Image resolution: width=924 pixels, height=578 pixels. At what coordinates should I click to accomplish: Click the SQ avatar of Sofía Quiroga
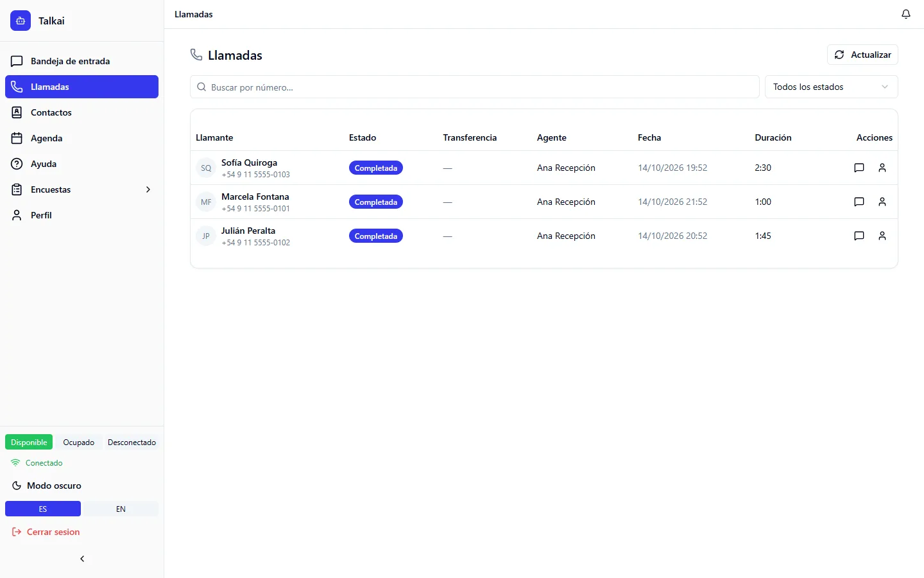click(206, 168)
